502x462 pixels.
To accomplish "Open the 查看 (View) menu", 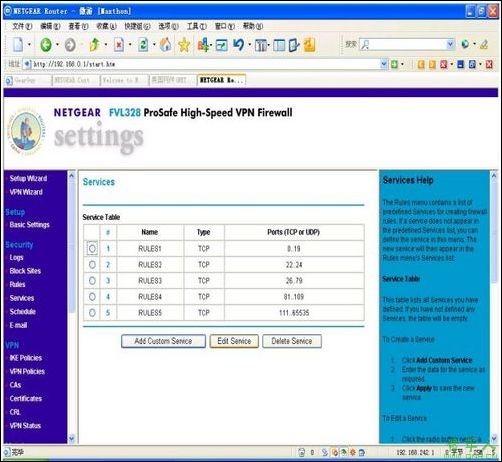I will click(x=78, y=26).
